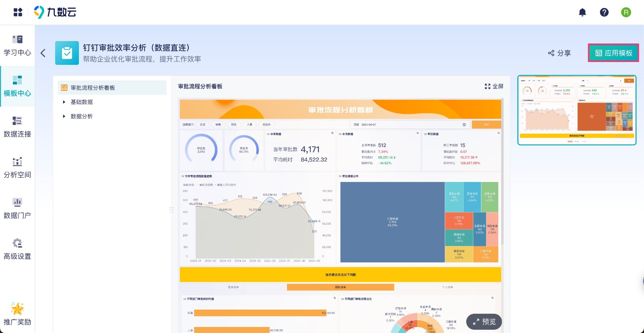644x333 pixels.
Task: Enter 全屏 fullscreen mode
Action: point(494,86)
